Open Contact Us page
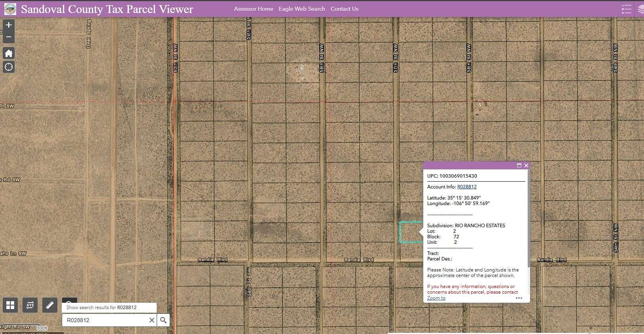This screenshot has width=644, height=334. click(x=345, y=9)
